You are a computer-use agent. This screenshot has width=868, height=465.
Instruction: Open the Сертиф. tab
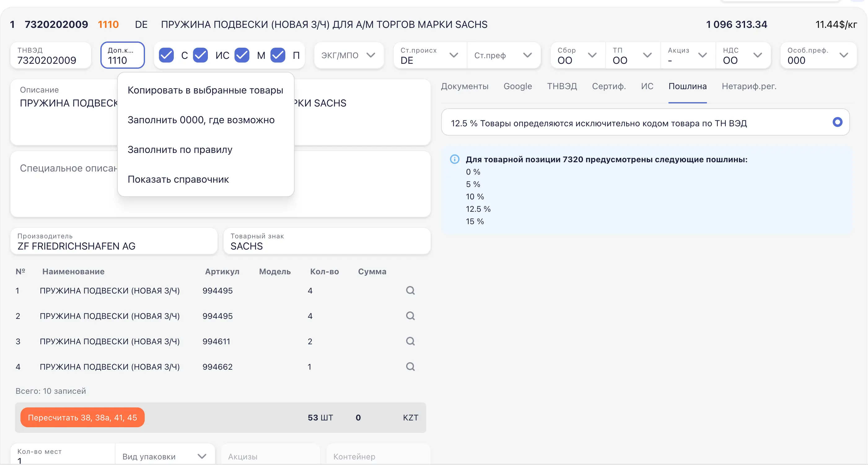(608, 86)
